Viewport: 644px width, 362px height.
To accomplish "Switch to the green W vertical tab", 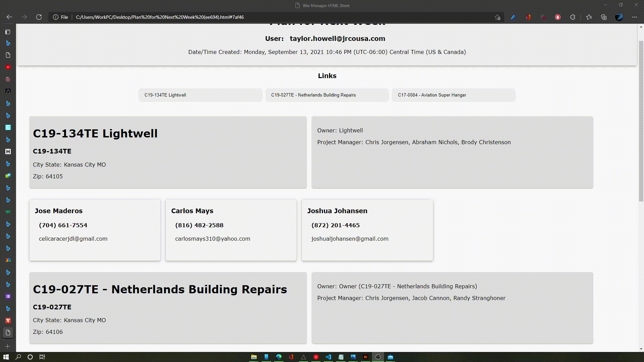I will 8,212.
